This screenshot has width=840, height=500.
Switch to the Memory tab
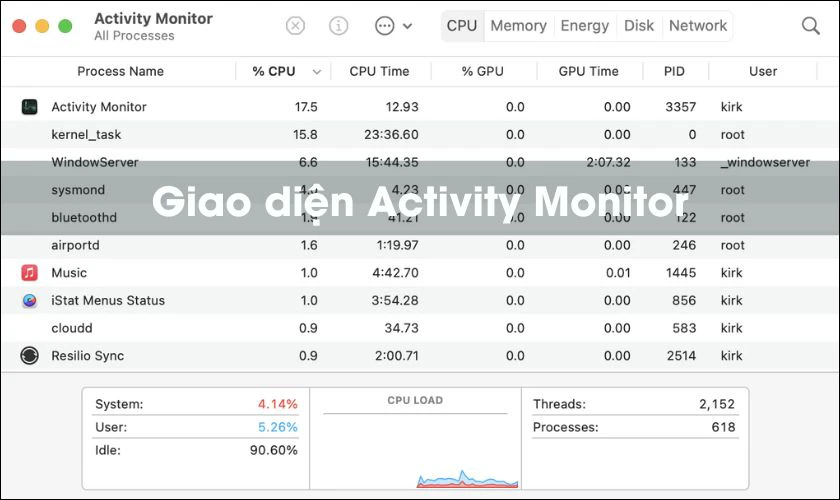click(519, 26)
